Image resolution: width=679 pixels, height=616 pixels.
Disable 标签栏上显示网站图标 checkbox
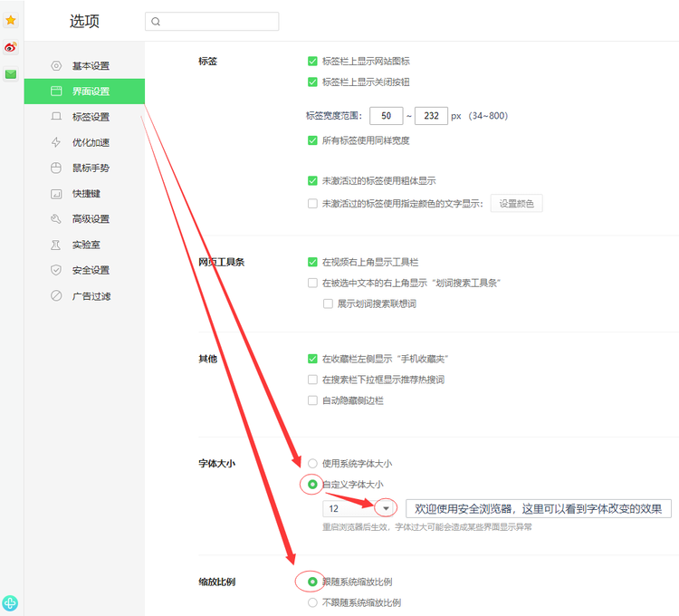click(x=312, y=62)
